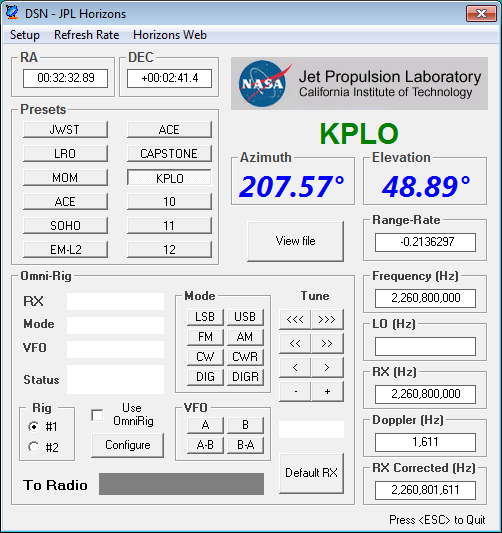Screen dimensions: 502x533
Task: Click the DSN app icon in title bar
Action: [x=12, y=12]
